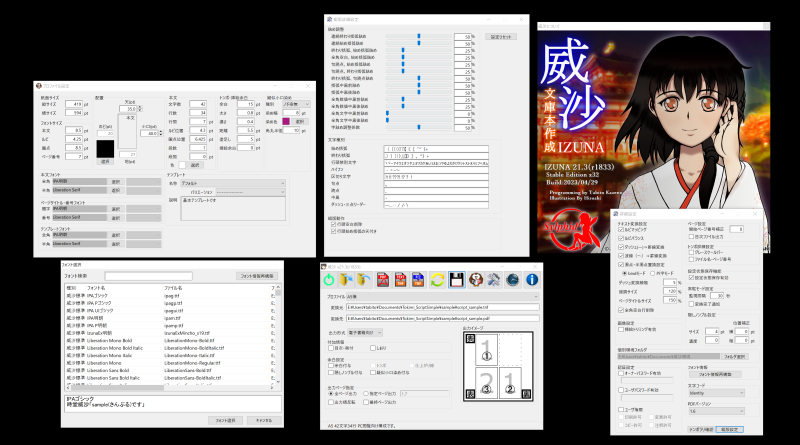Click the folder icon with right-pointing blue arrow
Viewport: 800px width, 445px height.
pos(346,280)
